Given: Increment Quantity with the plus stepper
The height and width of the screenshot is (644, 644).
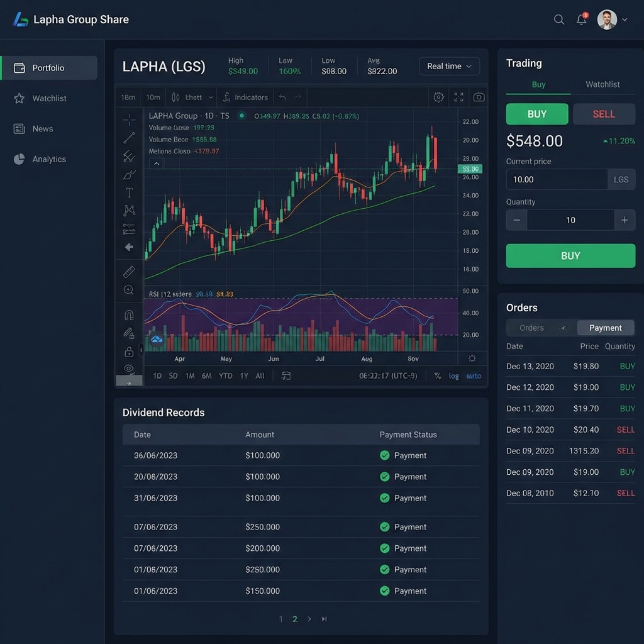Looking at the screenshot, I should click(x=625, y=220).
